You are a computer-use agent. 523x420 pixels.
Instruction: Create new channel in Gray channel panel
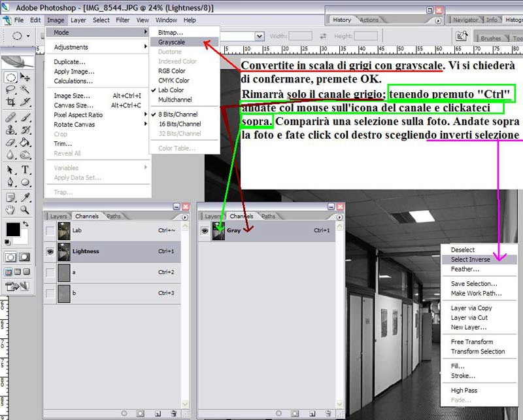(312, 413)
